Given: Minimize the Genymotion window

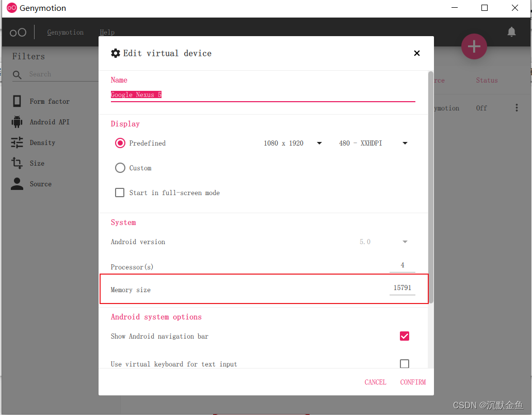Looking at the screenshot, I should click(x=454, y=8).
